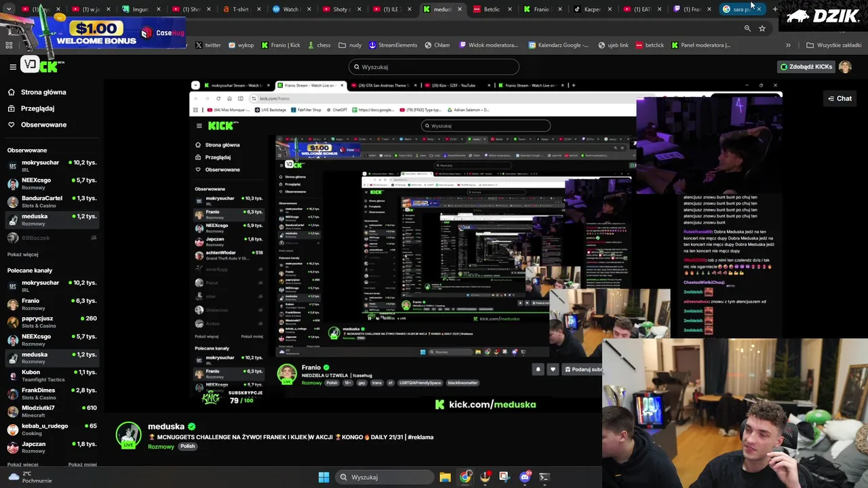Open the Windows Start menu

coord(323,477)
